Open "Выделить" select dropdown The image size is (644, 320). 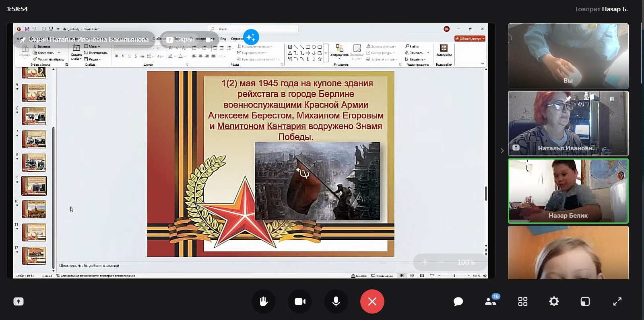click(x=415, y=59)
